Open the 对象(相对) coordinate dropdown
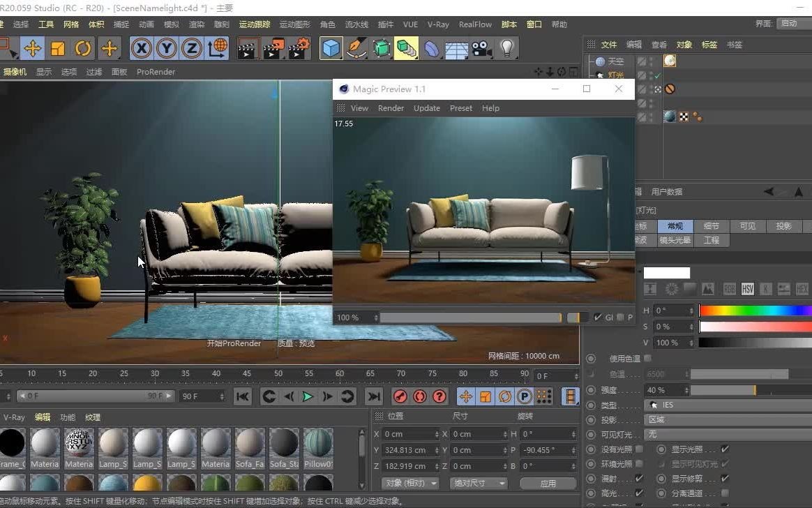The height and width of the screenshot is (508, 812). coord(409,482)
